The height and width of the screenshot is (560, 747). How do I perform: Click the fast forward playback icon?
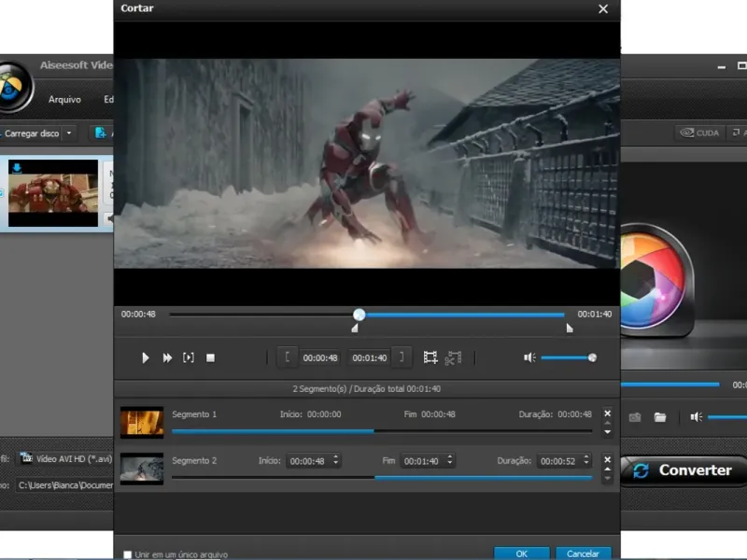(x=167, y=357)
